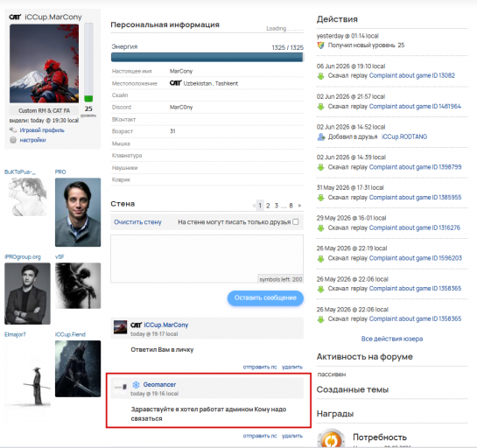Screen dimensions: 477x448
Task: Open Geomancer profile link in wall post
Action: click(x=159, y=385)
